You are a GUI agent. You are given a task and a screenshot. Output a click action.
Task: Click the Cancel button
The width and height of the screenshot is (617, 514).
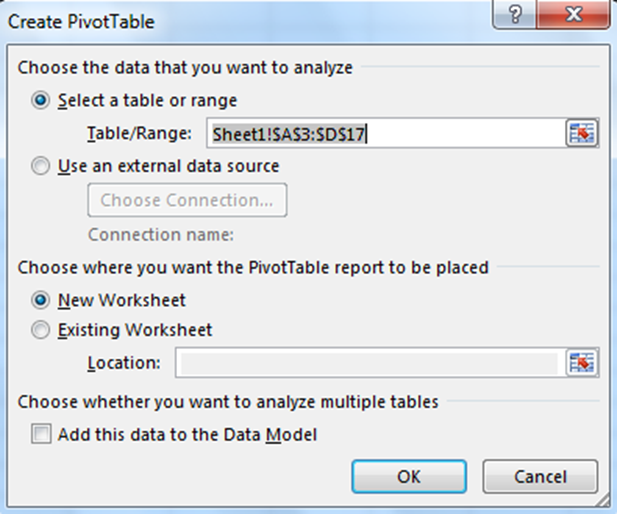(x=540, y=476)
